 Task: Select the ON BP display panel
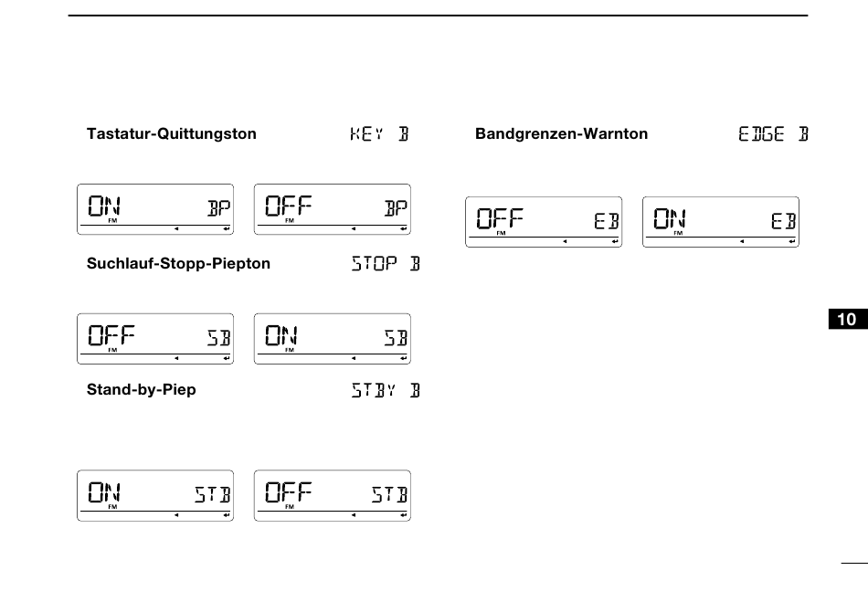click(x=155, y=209)
